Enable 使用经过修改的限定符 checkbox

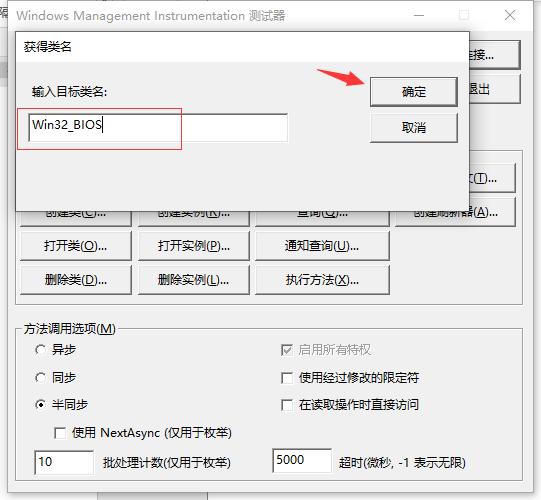tap(287, 378)
